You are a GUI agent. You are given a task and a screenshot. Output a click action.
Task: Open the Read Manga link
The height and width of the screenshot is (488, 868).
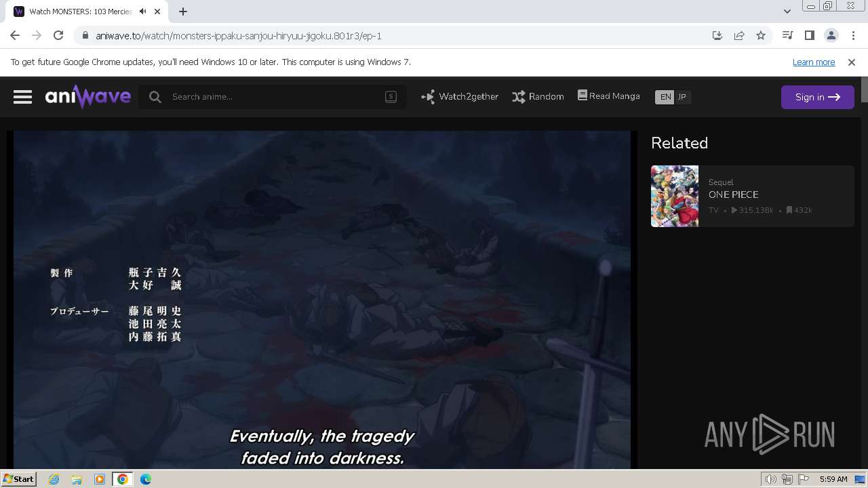(x=609, y=96)
